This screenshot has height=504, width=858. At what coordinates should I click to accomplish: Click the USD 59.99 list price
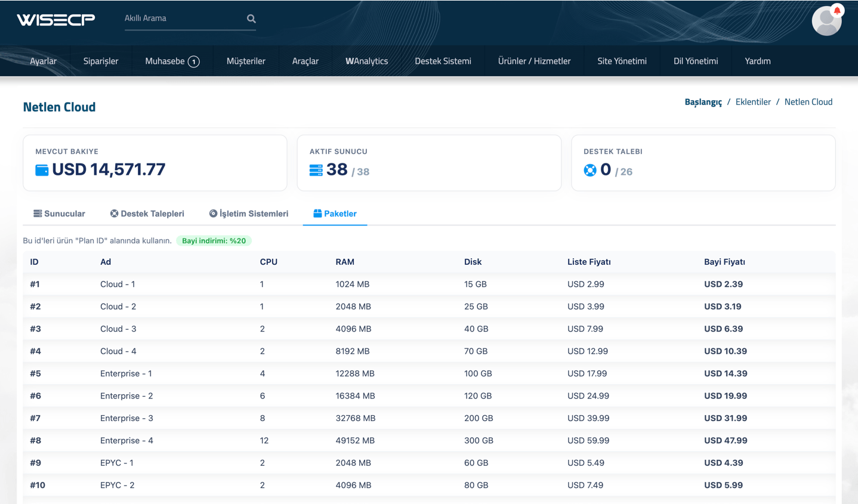click(x=588, y=441)
